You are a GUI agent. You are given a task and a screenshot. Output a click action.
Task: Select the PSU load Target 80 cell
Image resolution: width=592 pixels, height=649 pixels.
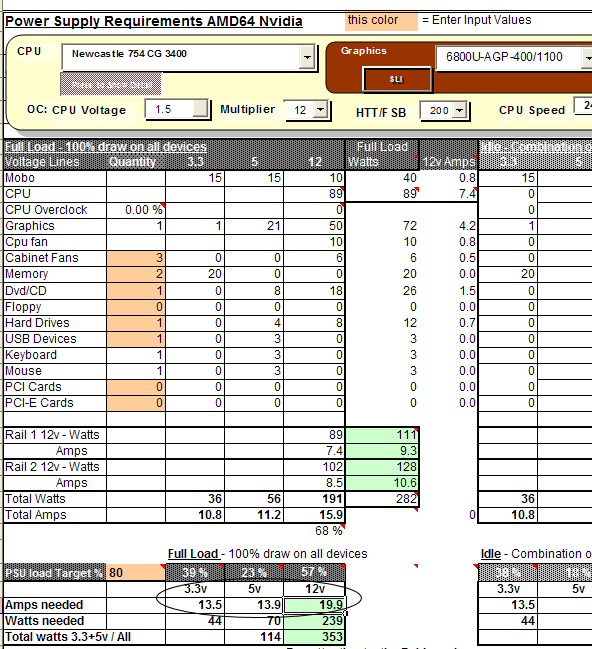coord(136,573)
